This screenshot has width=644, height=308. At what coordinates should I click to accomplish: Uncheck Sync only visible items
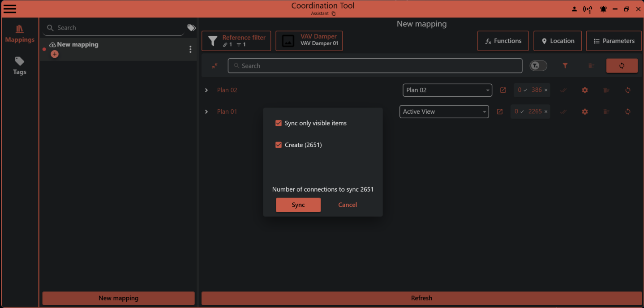point(279,123)
